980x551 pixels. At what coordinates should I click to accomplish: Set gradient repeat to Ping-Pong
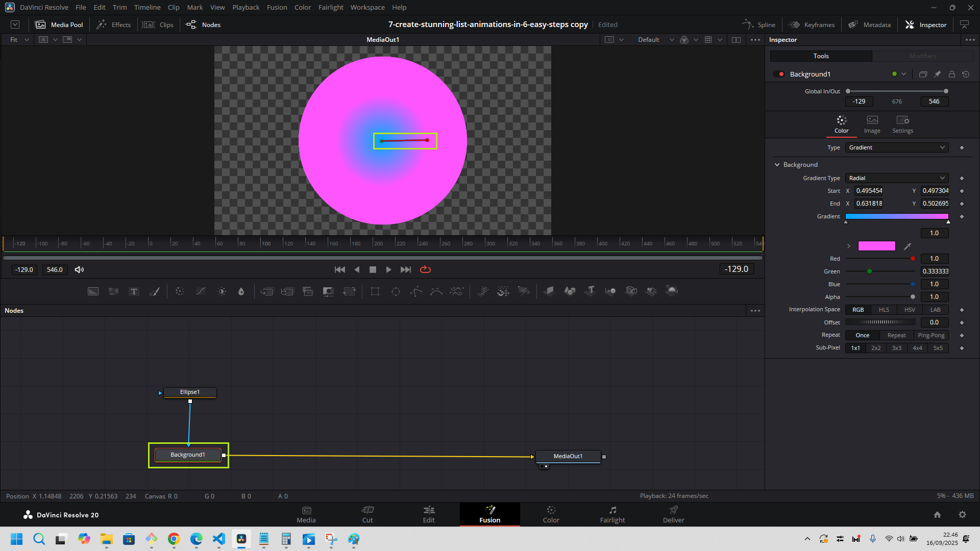tap(930, 335)
